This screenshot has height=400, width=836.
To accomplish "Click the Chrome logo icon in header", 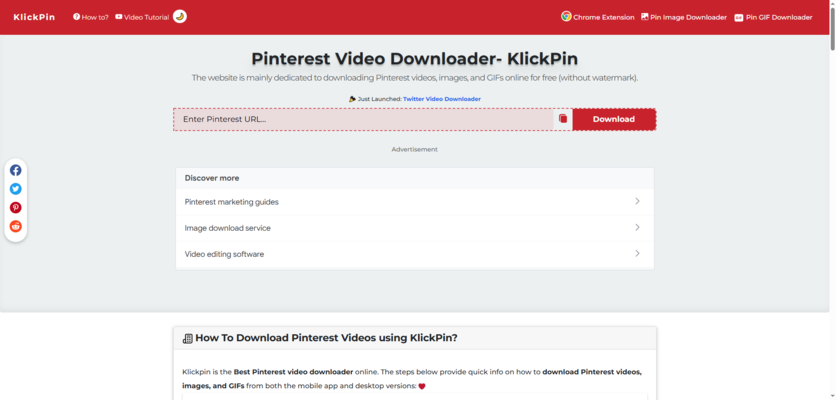I will click(566, 17).
